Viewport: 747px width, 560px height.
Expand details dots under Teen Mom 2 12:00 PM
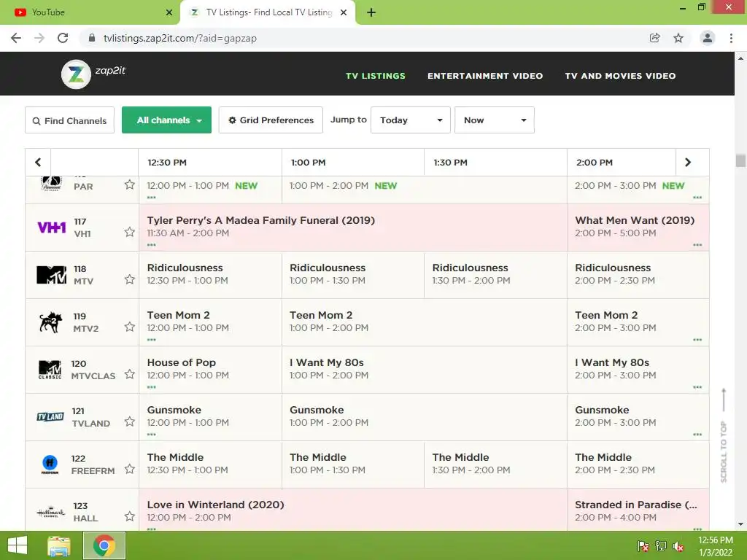pyautogui.click(x=152, y=340)
